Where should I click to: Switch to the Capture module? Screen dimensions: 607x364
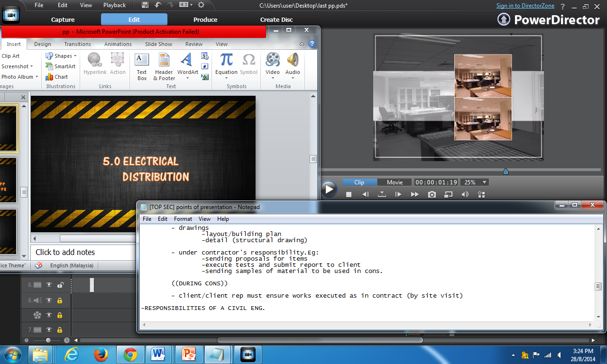pos(63,19)
